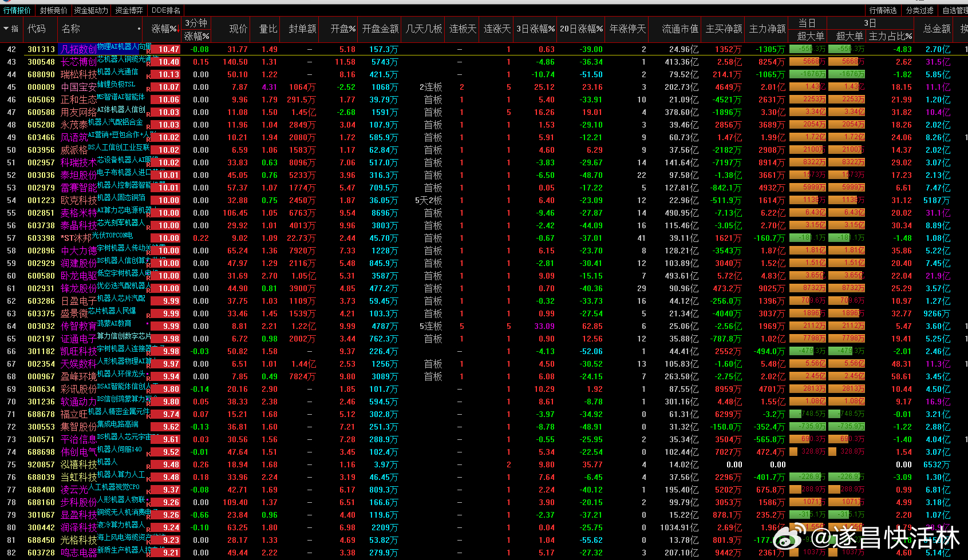Viewport: 968px width, 560px height.
Task: Sort by 流通市值 column header
Action: [680, 29]
